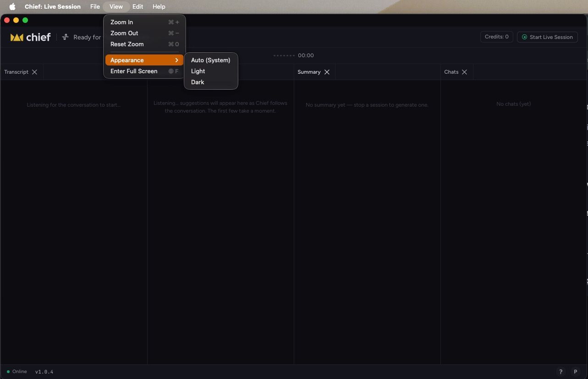Click 'Listening for the conversation to start' text
The height and width of the screenshot is (379, 588).
74,105
